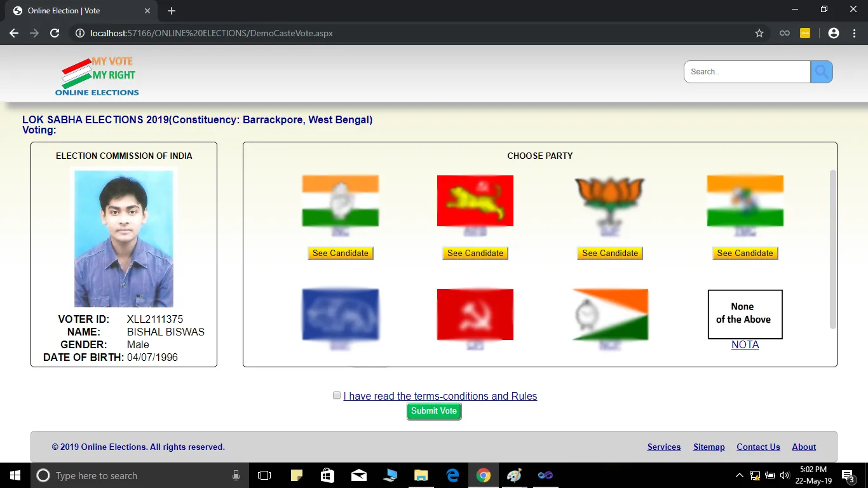Click the date of birth 04/07/1996

[x=153, y=357]
